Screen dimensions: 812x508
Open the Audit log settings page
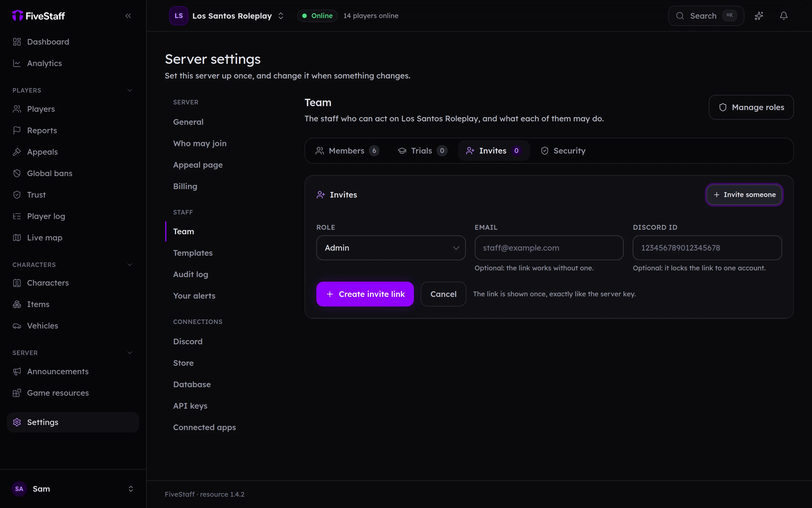[x=191, y=275]
